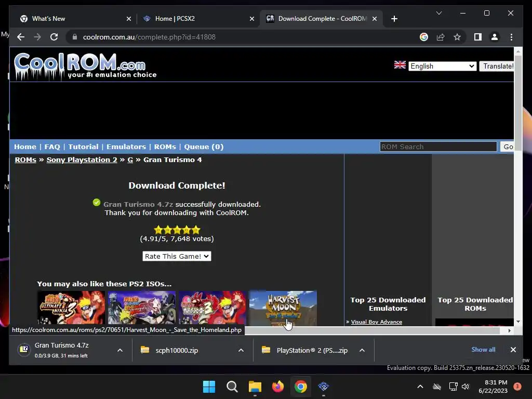Open the English language dropdown
This screenshot has height=399, width=532.
(442, 66)
